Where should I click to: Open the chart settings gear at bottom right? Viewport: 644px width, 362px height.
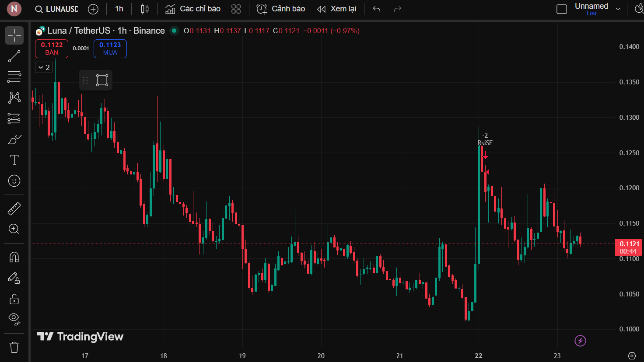(632, 355)
